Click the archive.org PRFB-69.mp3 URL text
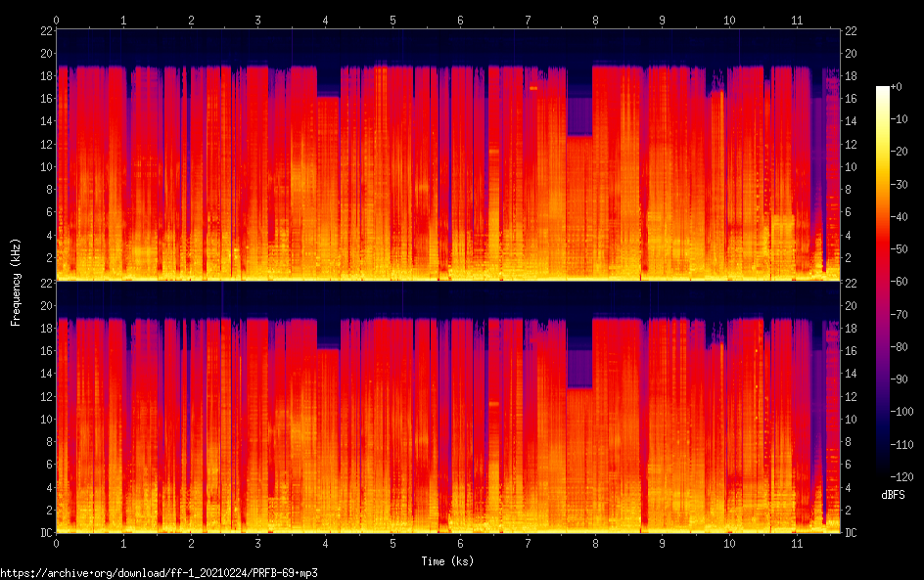Image resolution: width=924 pixels, height=580 pixels. (x=159, y=573)
